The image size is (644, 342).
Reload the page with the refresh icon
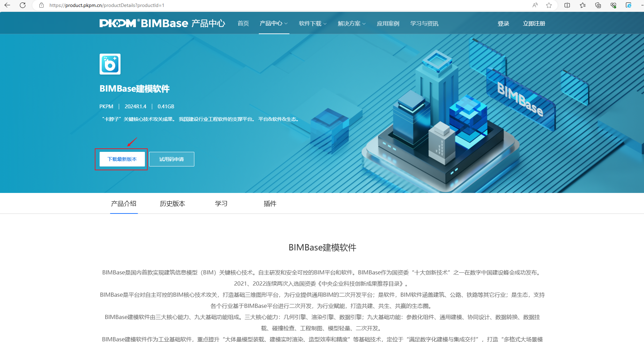pos(23,5)
